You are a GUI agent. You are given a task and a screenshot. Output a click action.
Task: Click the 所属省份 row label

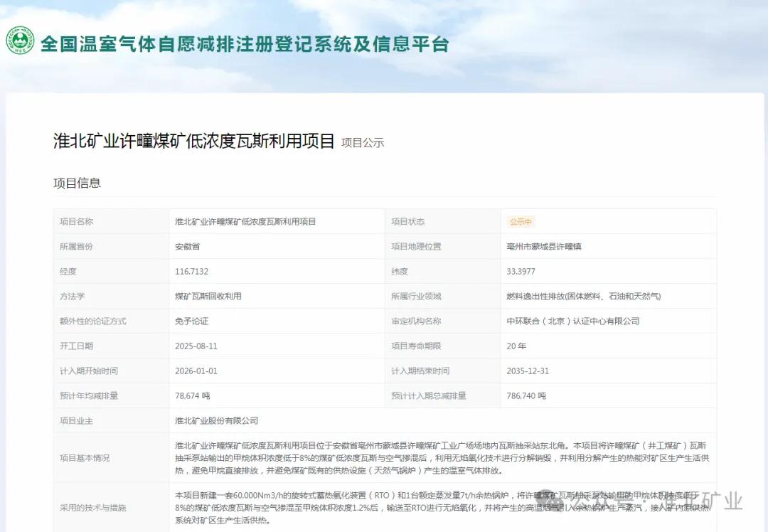coord(76,247)
